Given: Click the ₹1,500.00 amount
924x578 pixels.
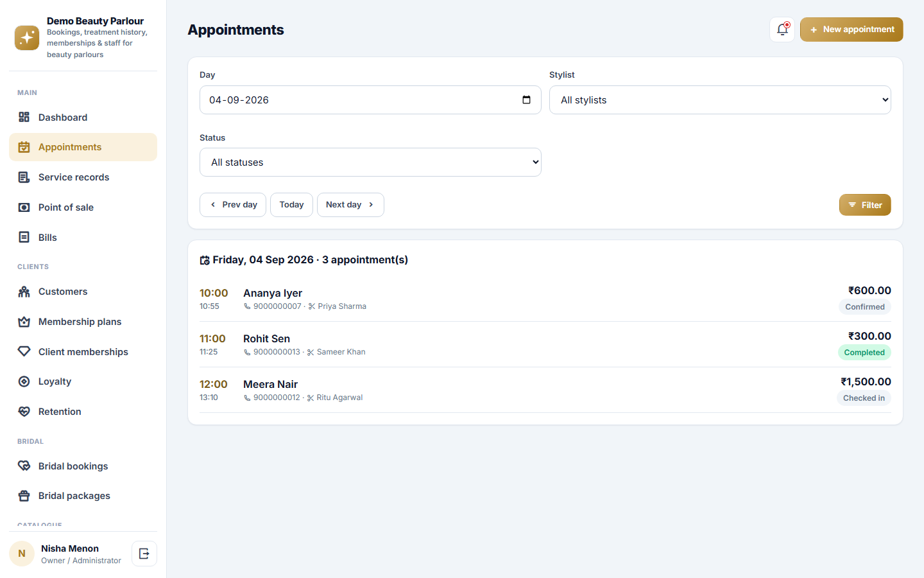Looking at the screenshot, I should point(866,381).
